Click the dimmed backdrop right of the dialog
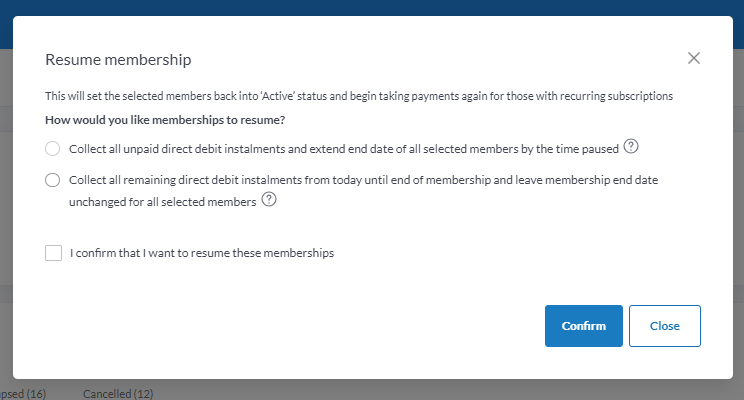 pos(738,200)
